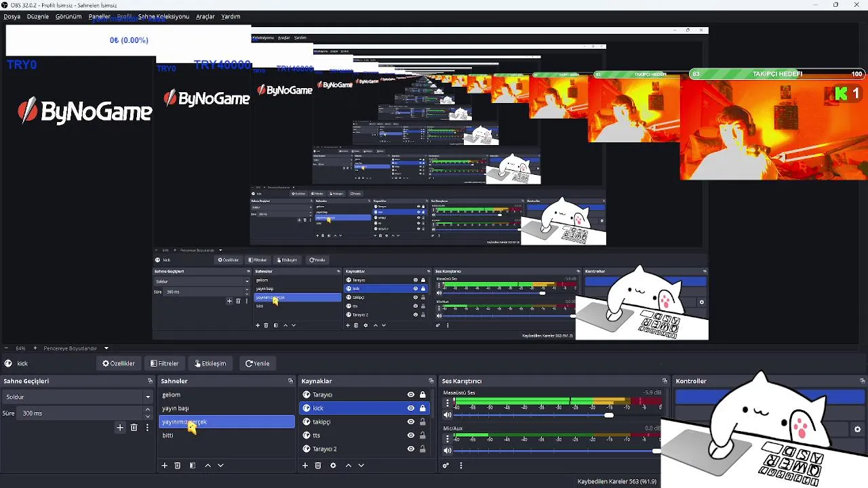Select the takipçi source row
This screenshot has width=868, height=488.
point(364,422)
